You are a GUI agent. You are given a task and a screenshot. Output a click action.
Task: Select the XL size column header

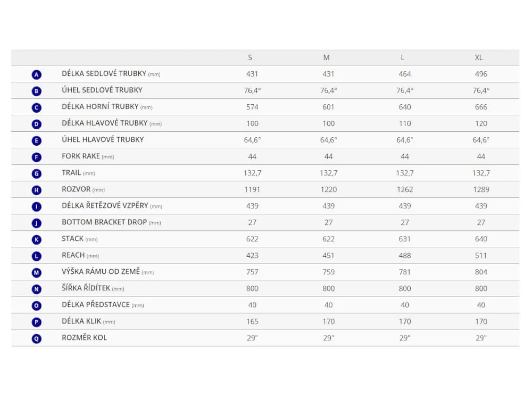(x=478, y=58)
